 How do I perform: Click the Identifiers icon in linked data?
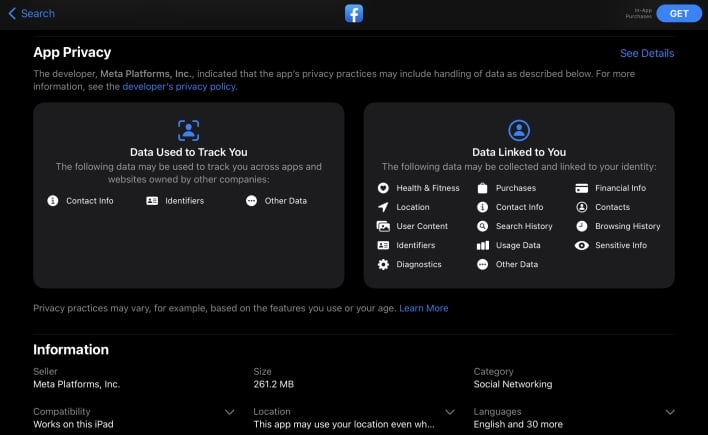383,245
